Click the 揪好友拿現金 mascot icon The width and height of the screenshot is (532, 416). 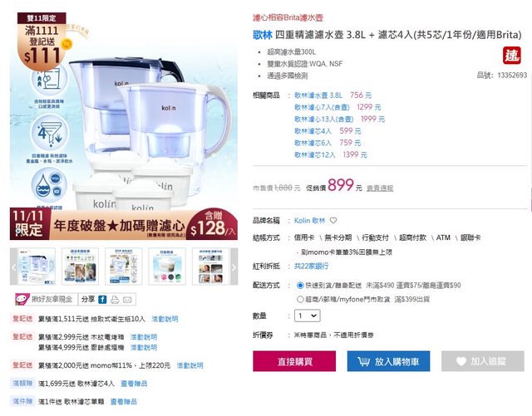tap(22, 299)
